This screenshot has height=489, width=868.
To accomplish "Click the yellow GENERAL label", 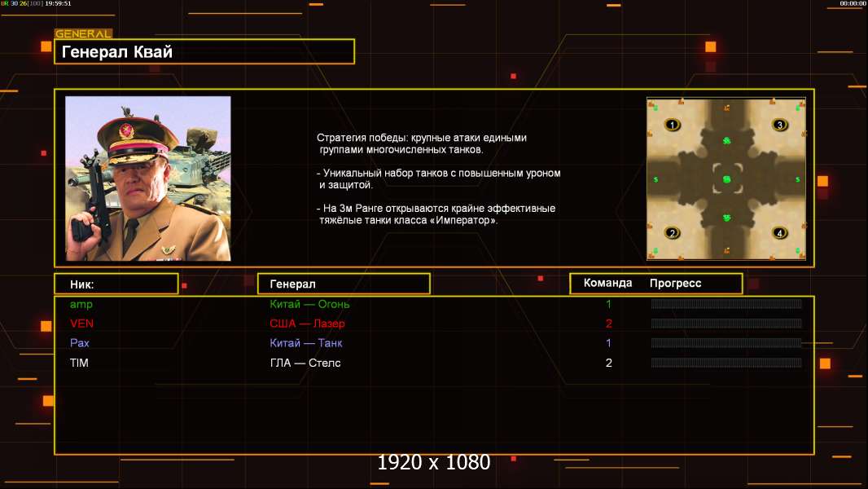I will click(x=83, y=33).
